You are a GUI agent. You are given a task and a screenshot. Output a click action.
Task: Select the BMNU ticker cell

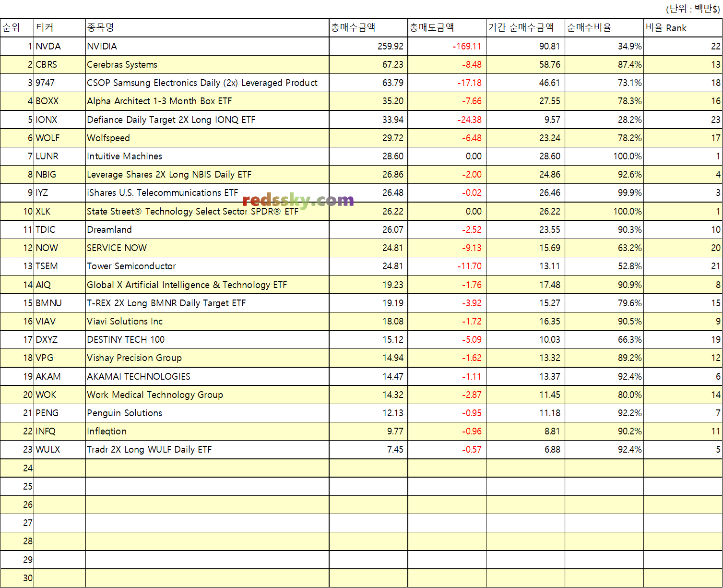[x=59, y=303]
